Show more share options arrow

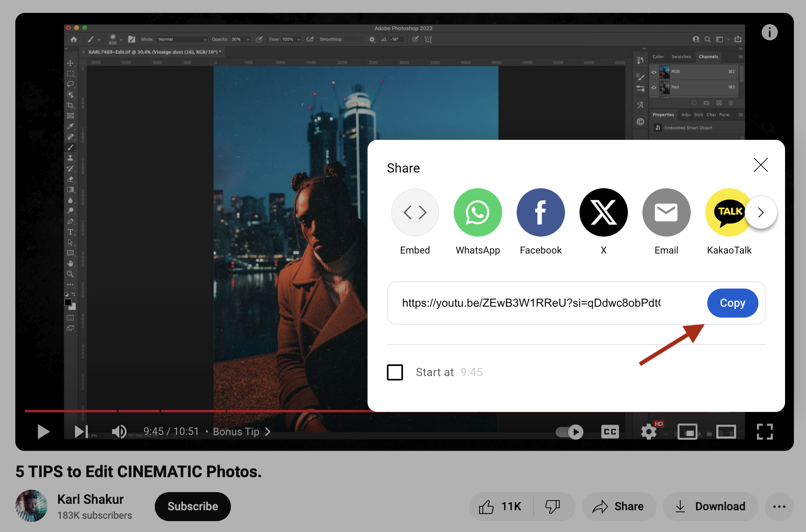pos(761,212)
